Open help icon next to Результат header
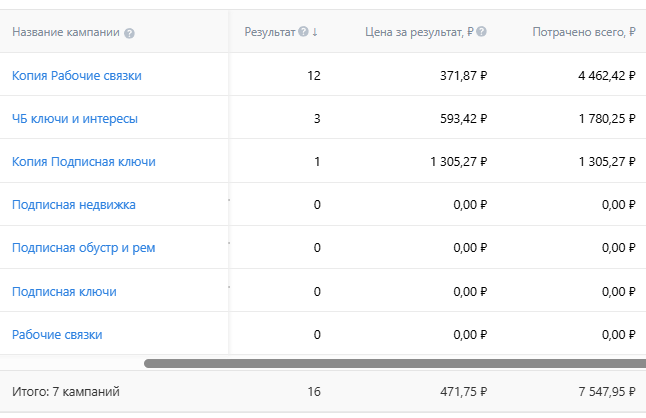646x418 pixels. [x=303, y=32]
